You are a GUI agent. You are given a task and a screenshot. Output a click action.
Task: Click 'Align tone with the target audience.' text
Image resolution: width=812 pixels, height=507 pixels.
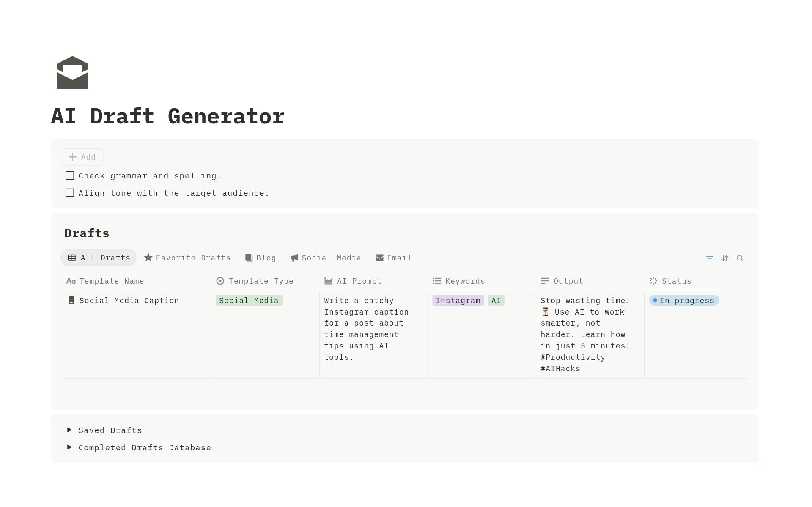pyautogui.click(x=174, y=193)
